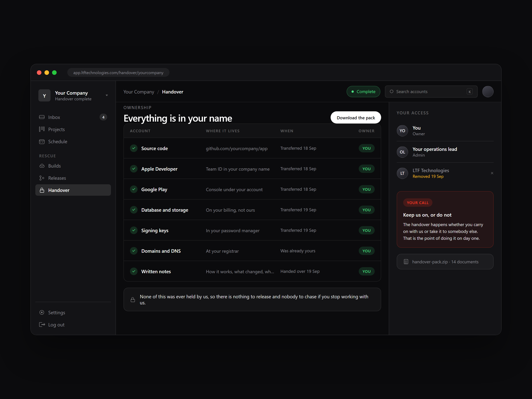Image resolution: width=532 pixels, height=399 pixels.
Task: Click the Your Company breadcrumb link
Action: point(139,92)
